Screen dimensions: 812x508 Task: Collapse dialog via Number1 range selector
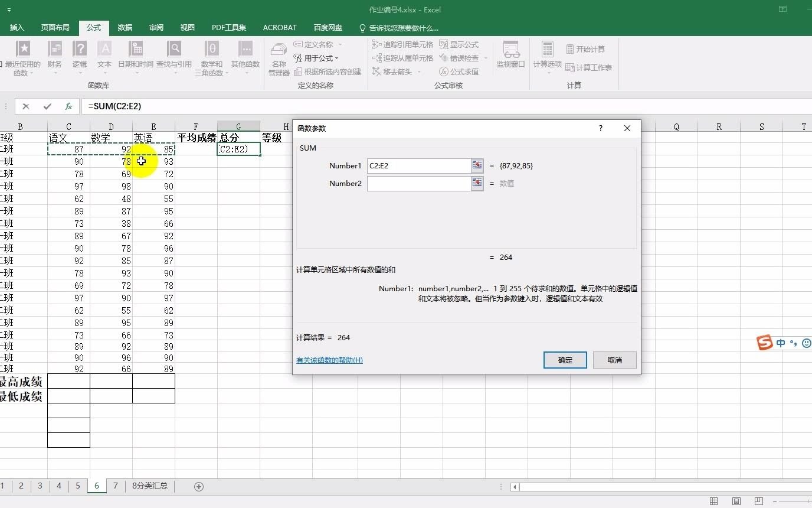click(x=477, y=166)
